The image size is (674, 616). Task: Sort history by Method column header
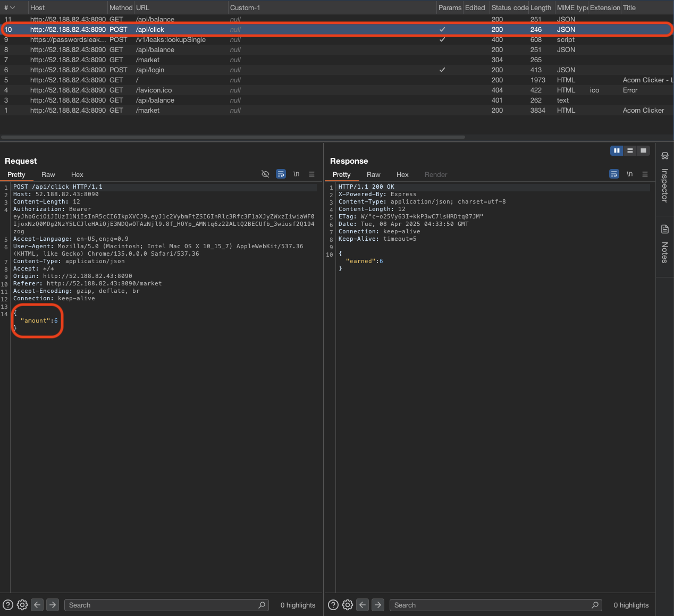[x=121, y=7]
